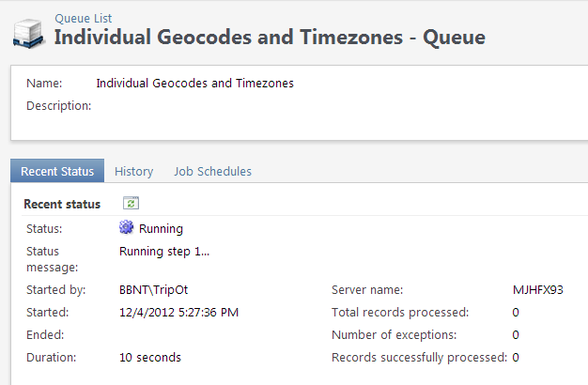Click the 'Running step 1...' status message
The width and height of the screenshot is (588, 385).
pos(164,251)
